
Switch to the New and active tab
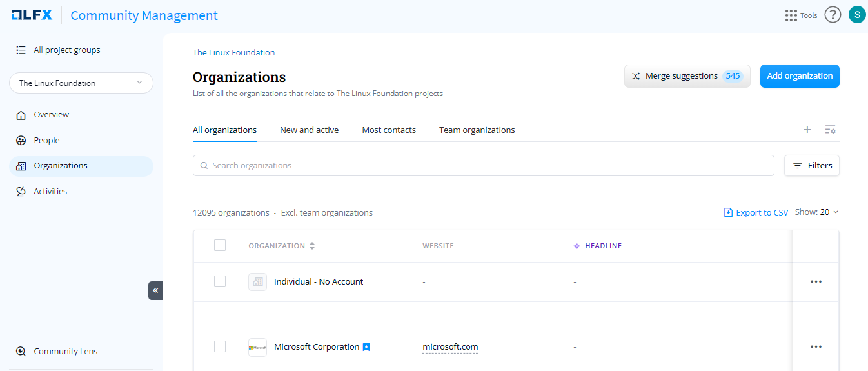[x=309, y=130]
